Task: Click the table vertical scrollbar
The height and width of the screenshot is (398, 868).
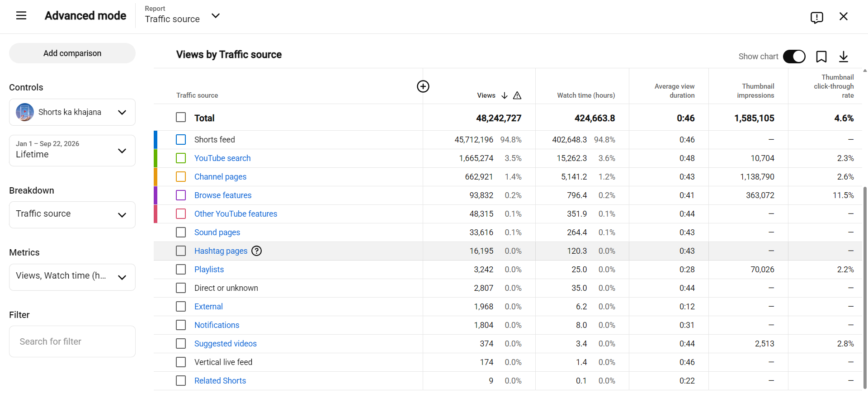Action: tap(865, 287)
